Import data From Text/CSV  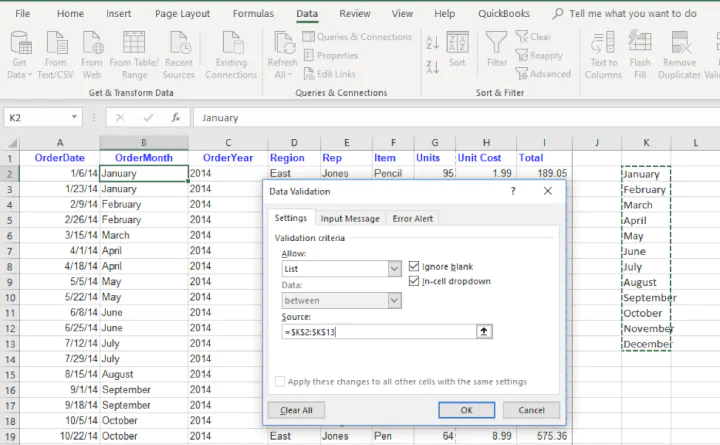click(x=56, y=55)
